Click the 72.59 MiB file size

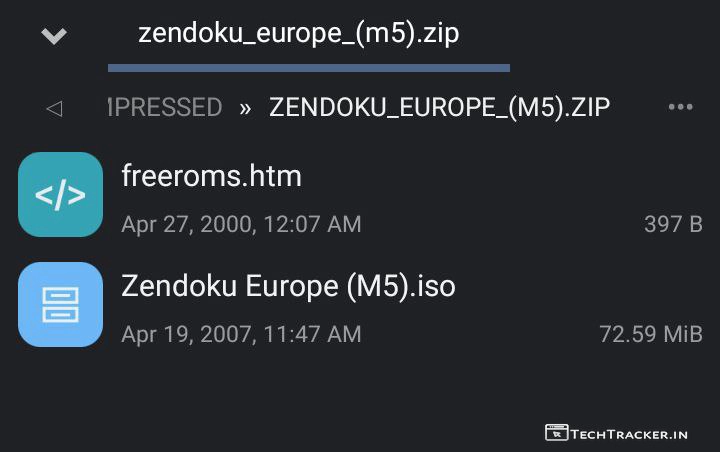point(650,334)
